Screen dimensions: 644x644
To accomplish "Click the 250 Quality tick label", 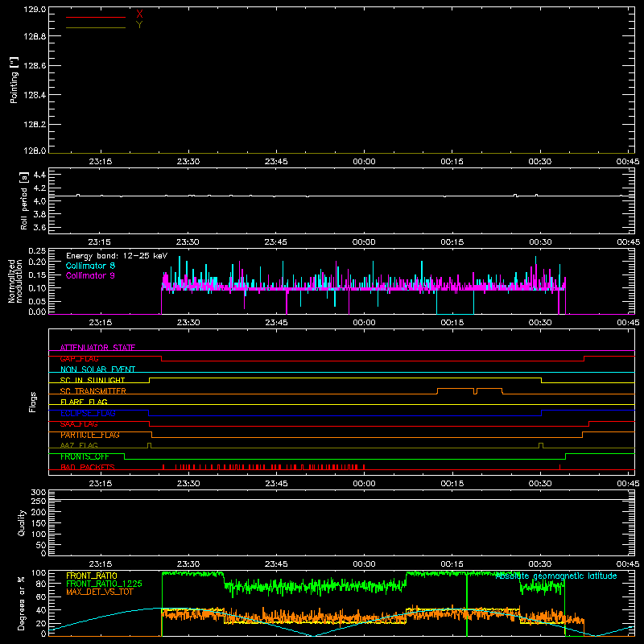I will click(x=39, y=501).
